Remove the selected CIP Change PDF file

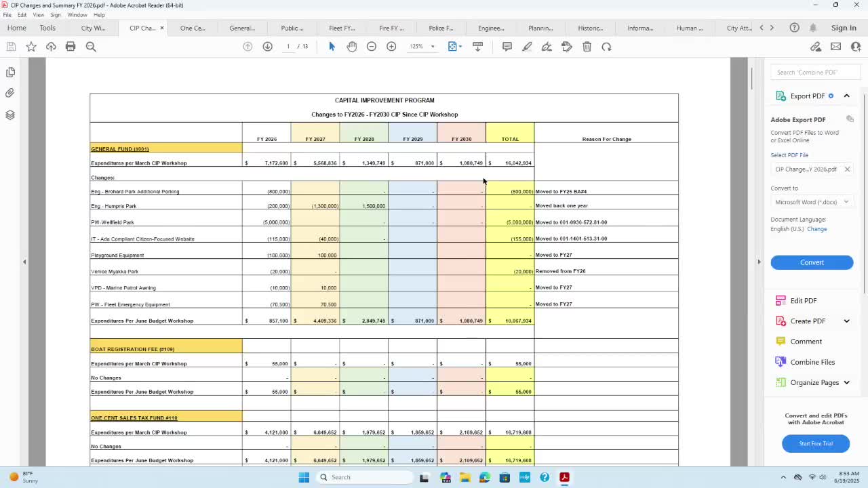point(847,169)
